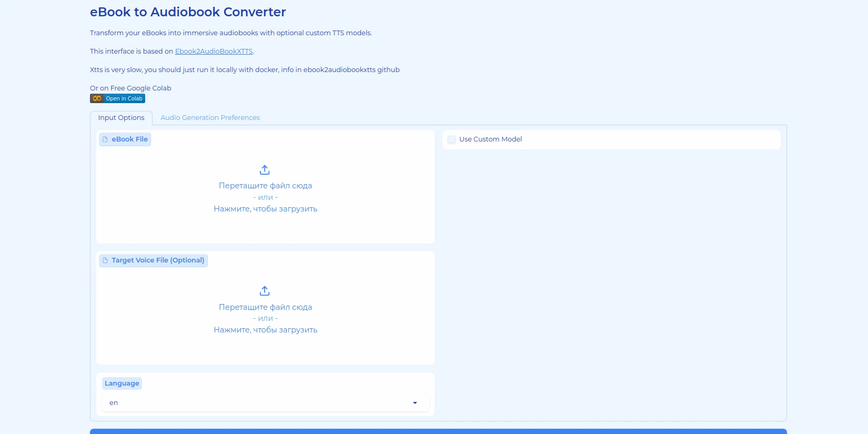Follow the Ebook2AudioBookXTTS hyperlink
The height and width of the screenshot is (434, 868).
pos(214,52)
